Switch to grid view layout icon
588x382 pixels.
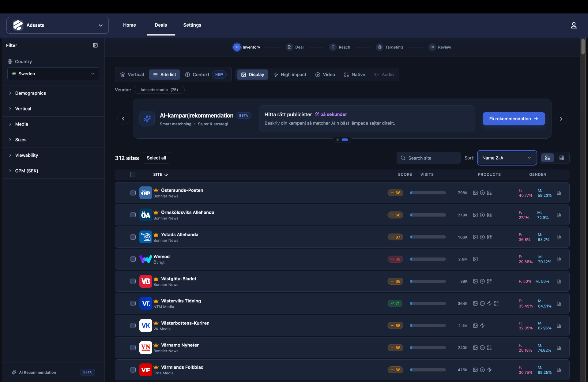point(562,158)
